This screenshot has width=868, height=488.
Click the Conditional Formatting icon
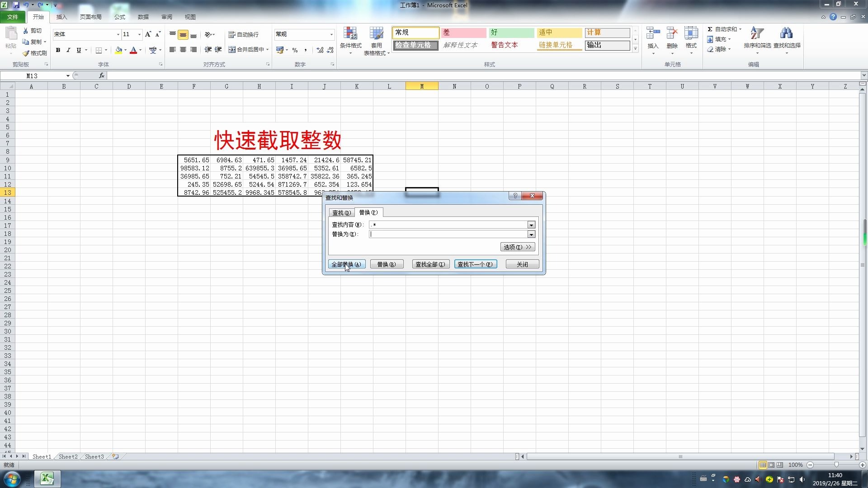click(350, 34)
